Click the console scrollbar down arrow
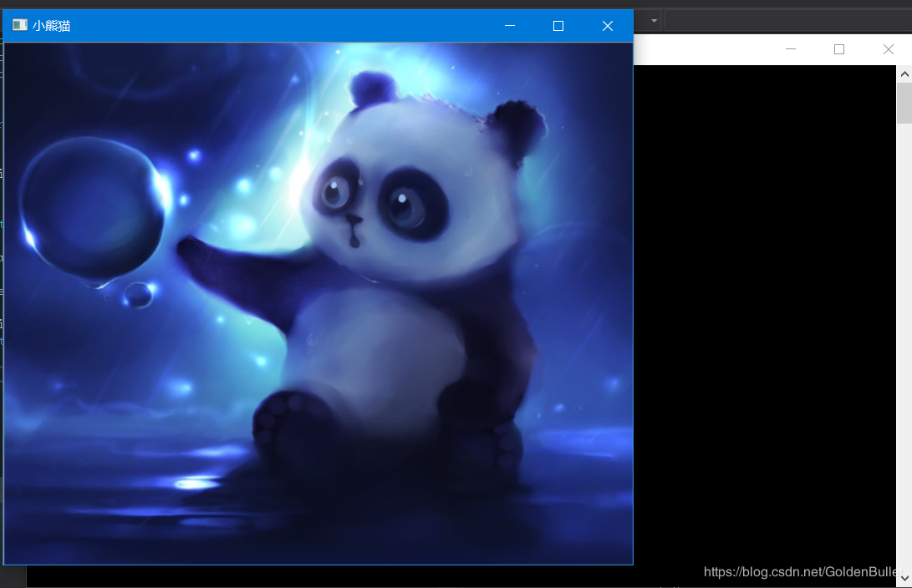This screenshot has width=912, height=588. [x=904, y=577]
